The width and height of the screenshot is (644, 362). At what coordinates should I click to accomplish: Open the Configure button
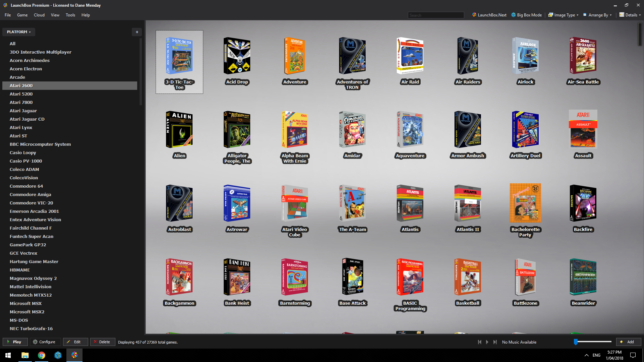[x=45, y=342]
